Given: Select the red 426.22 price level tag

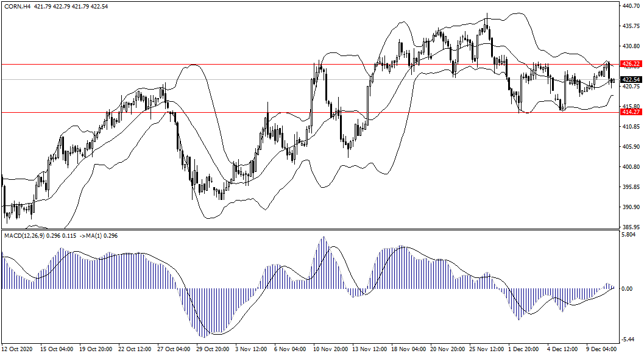Looking at the screenshot, I should pyautogui.click(x=630, y=64).
